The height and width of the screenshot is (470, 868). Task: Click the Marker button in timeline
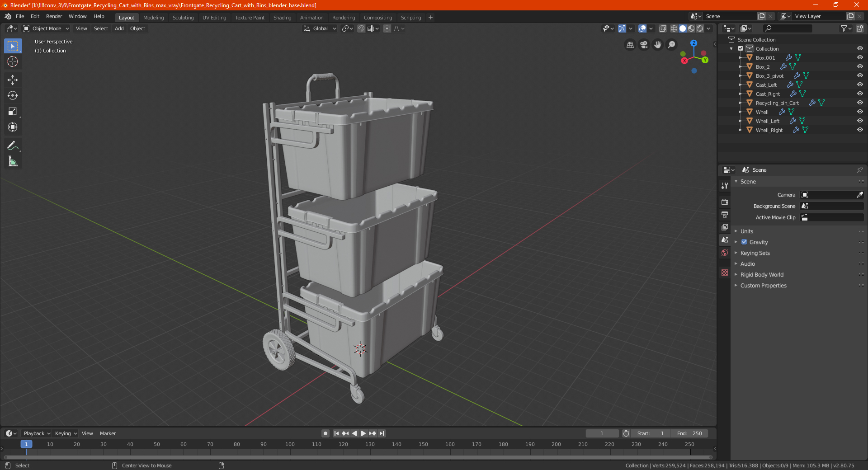pos(108,433)
